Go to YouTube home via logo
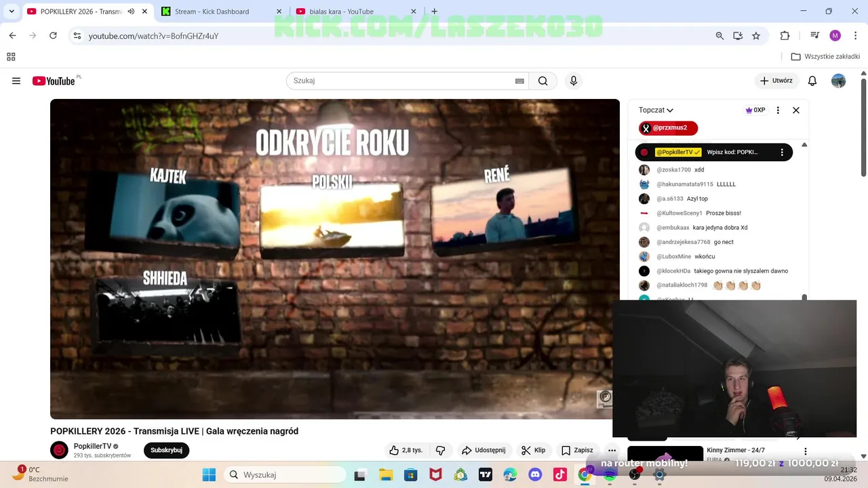Viewport: 868px width, 488px height. (54, 81)
